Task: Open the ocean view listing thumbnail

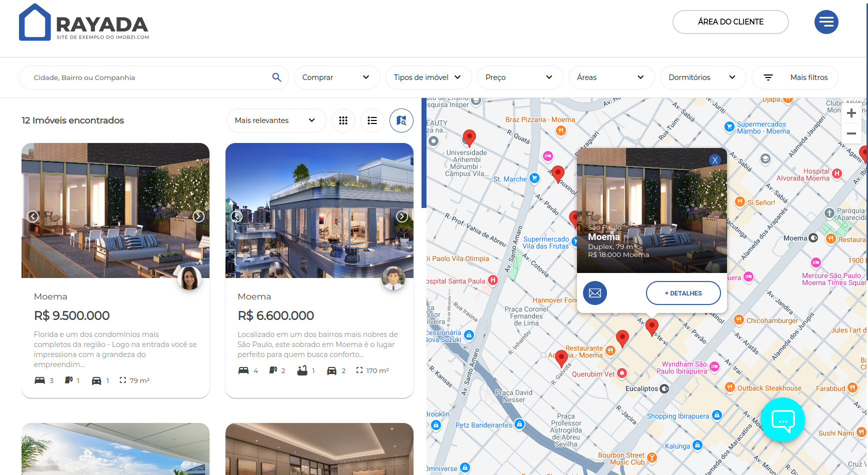Action: [115, 449]
